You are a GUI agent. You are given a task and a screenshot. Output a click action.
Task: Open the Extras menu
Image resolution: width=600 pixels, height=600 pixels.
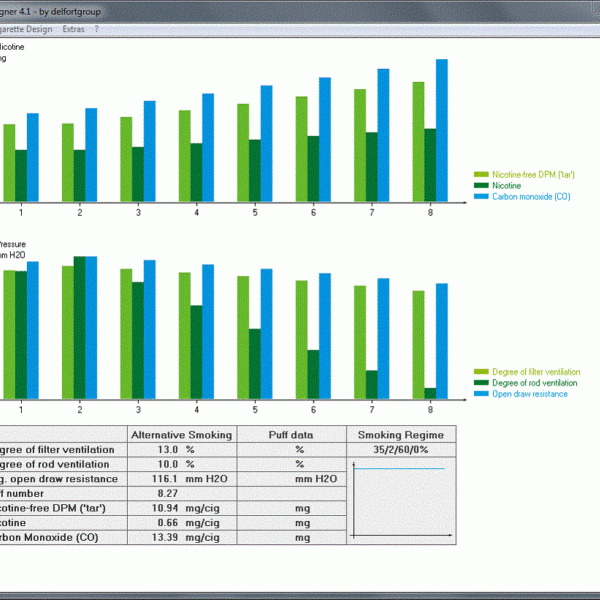73,29
